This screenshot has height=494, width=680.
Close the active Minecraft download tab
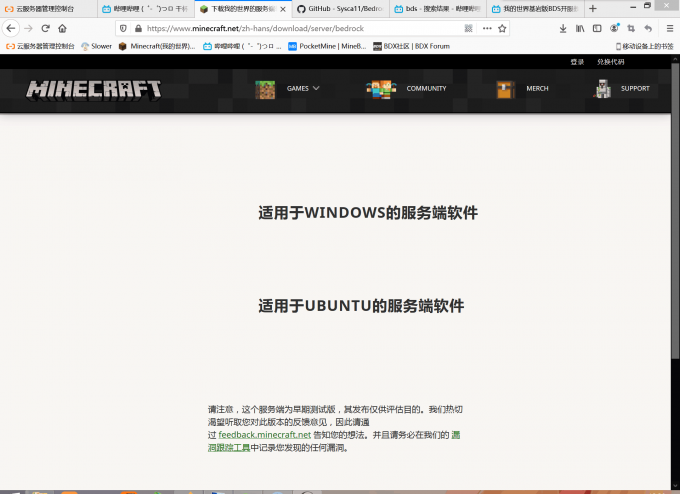click(x=283, y=9)
